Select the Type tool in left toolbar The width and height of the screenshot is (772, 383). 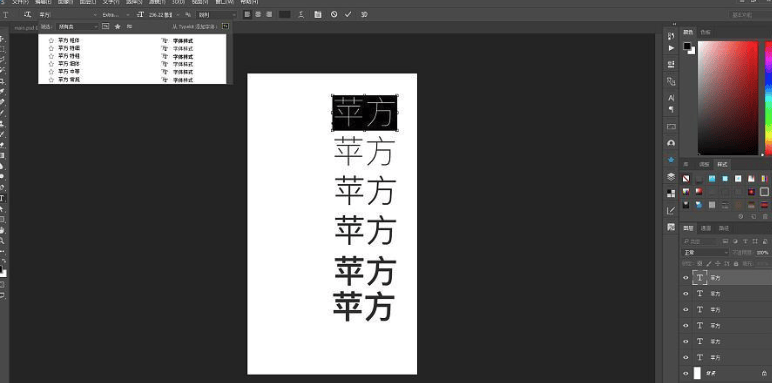(2, 198)
